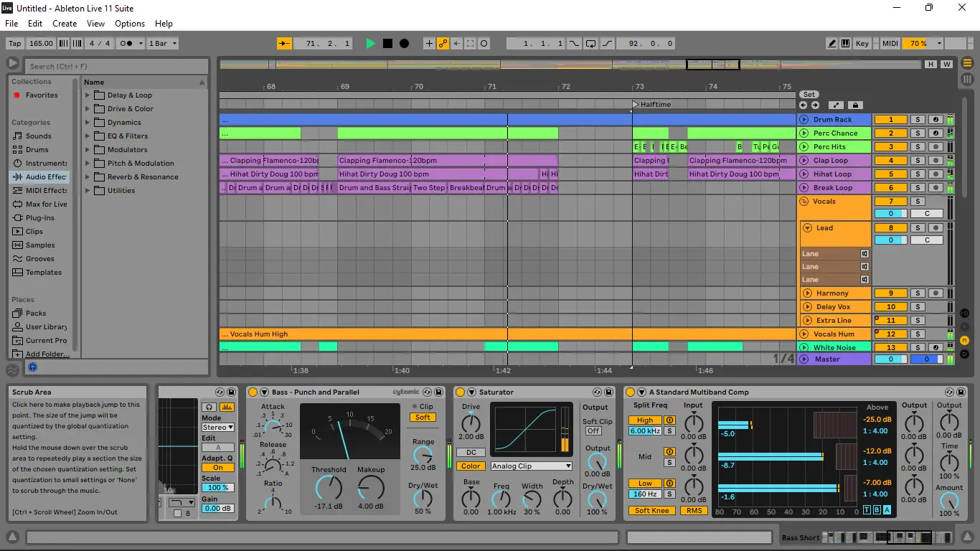
Task: Click the browser search field
Action: [115, 66]
